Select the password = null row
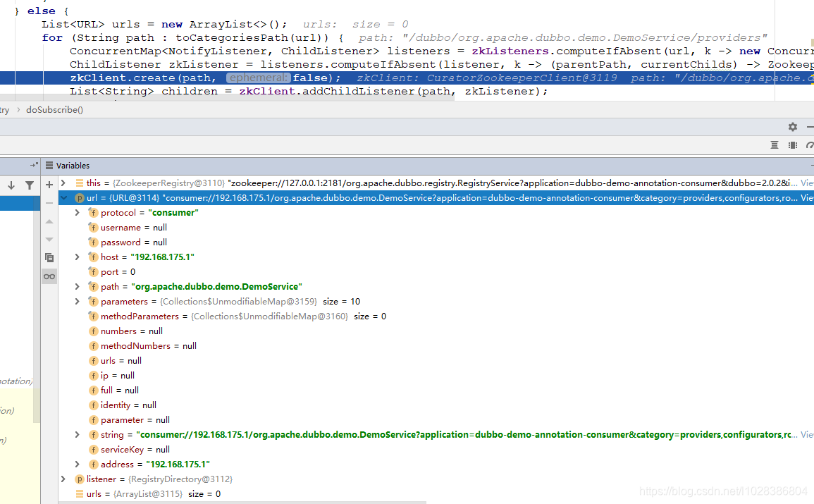 [x=436, y=242]
